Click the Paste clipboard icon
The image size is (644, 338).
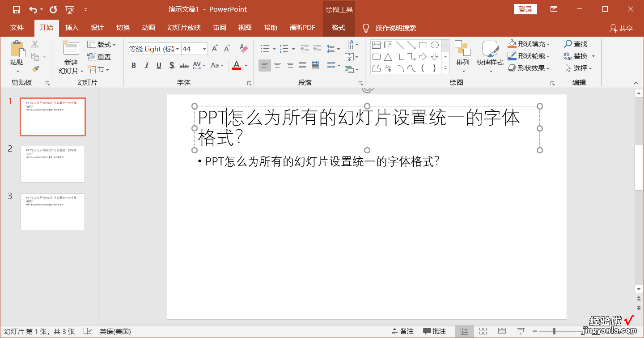pyautogui.click(x=17, y=49)
